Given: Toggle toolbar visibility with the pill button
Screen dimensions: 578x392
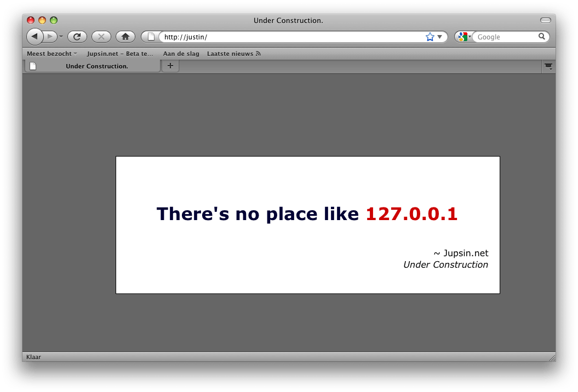Looking at the screenshot, I should 545,20.
